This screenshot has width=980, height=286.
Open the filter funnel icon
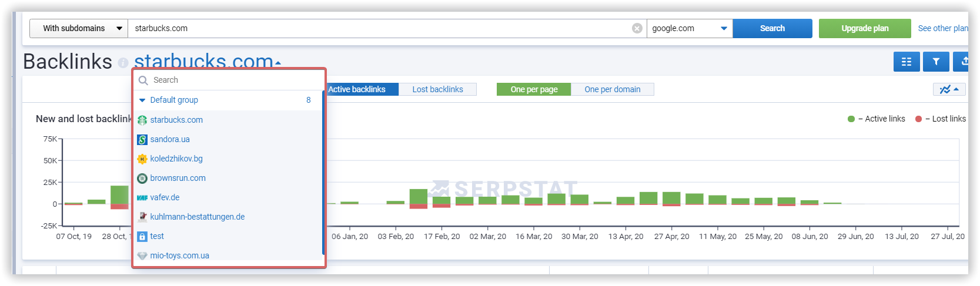point(936,62)
